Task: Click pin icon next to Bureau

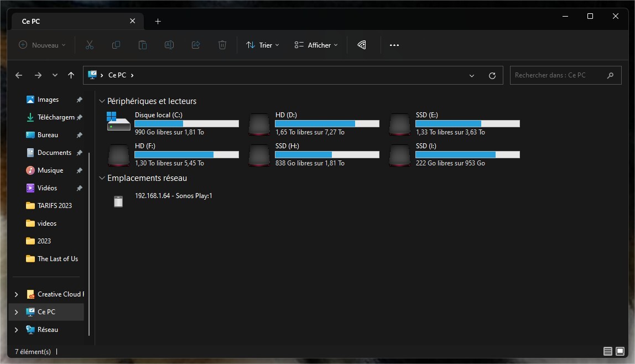Action: point(80,135)
